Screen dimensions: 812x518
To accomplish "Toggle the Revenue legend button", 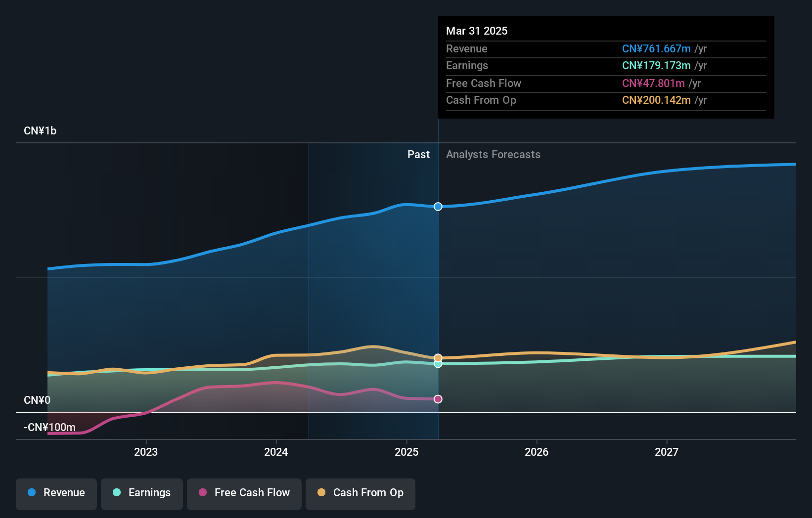I will (x=56, y=494).
